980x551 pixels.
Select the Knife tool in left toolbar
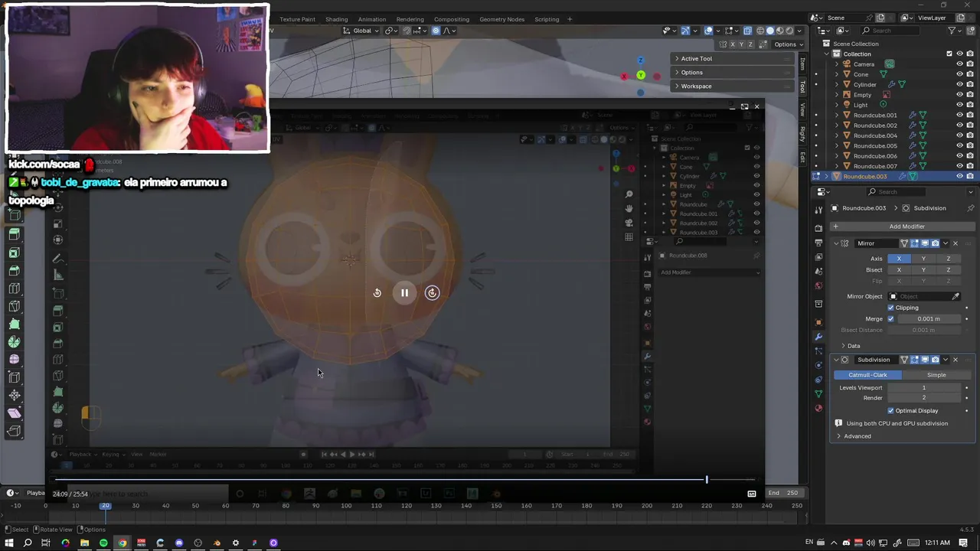point(14,306)
